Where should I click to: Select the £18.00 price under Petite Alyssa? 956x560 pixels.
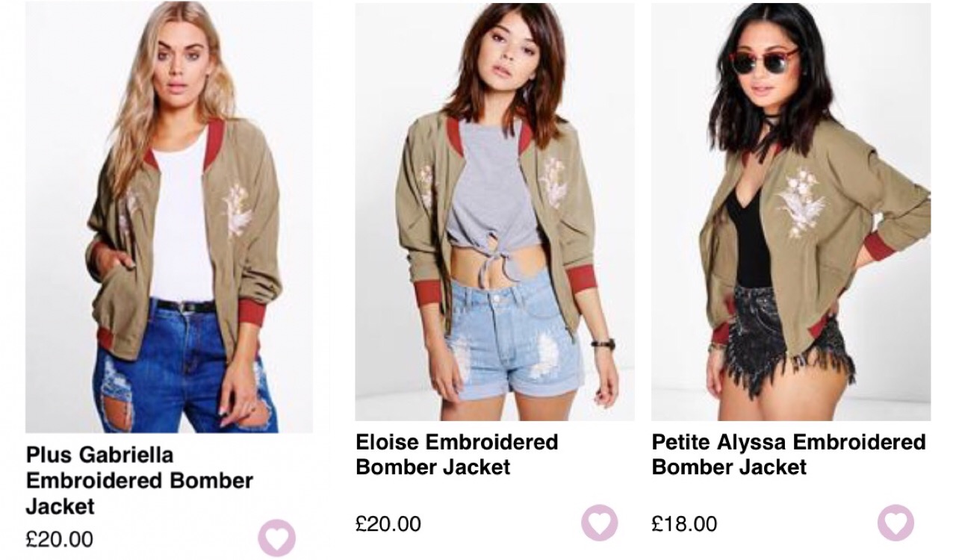pos(684,523)
